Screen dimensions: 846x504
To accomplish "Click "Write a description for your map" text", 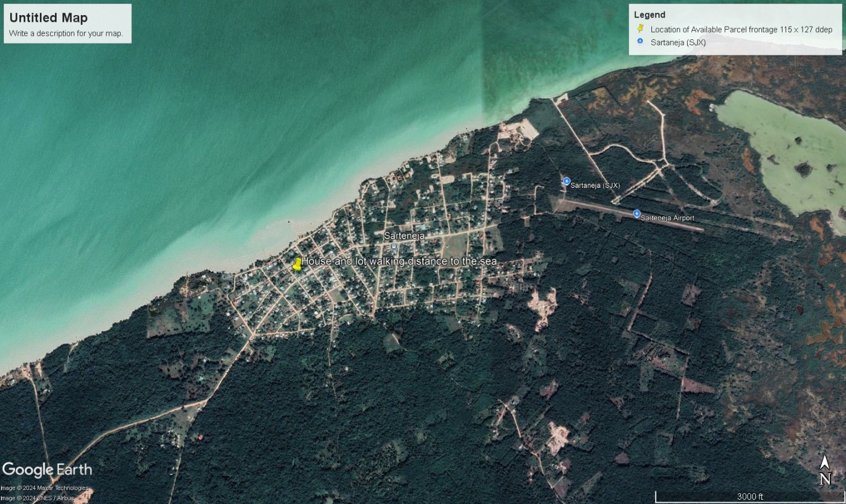I will pyautogui.click(x=66, y=33).
